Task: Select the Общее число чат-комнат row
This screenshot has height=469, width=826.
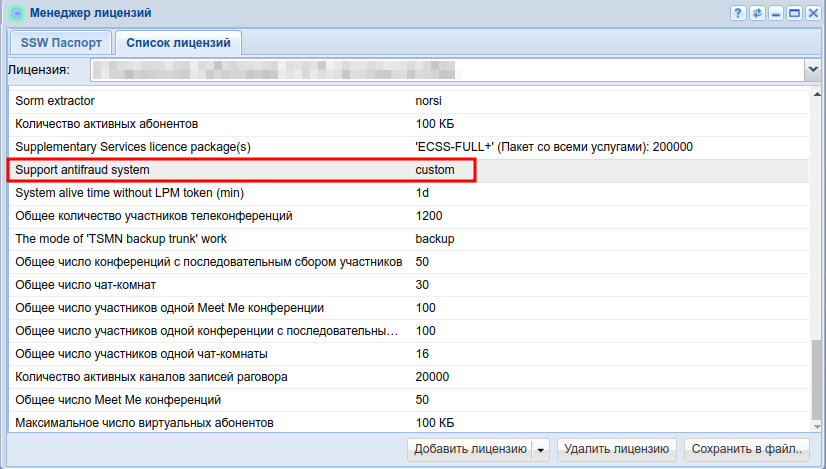Action: [240, 285]
